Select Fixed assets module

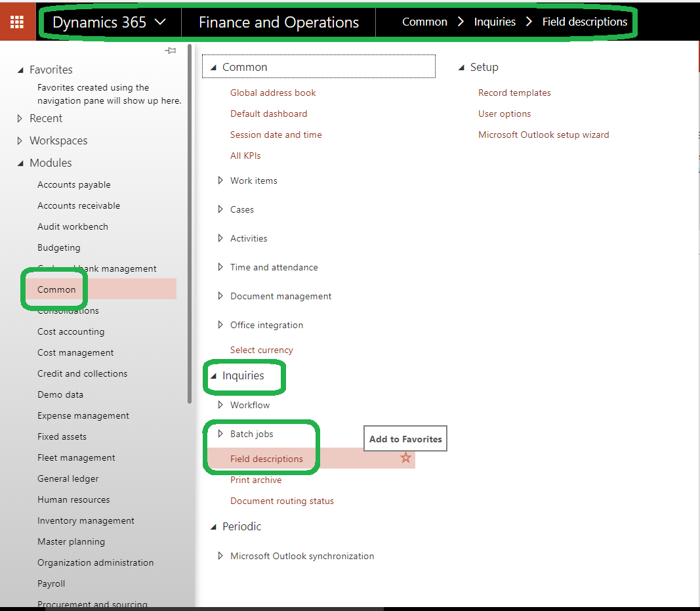62,437
